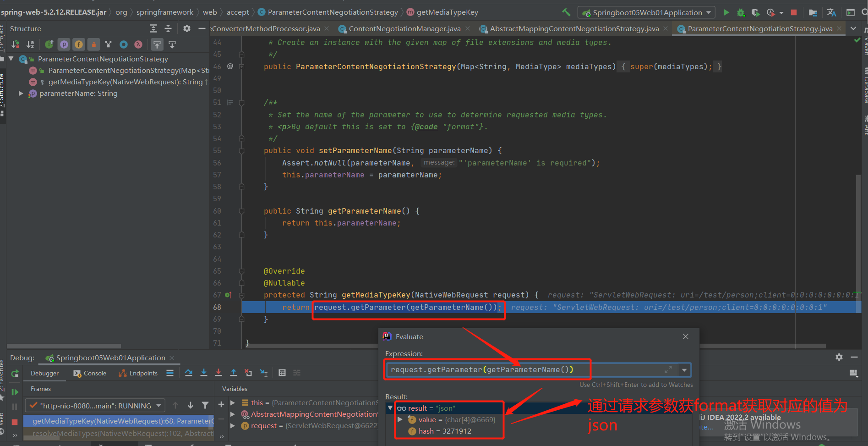This screenshot has width=868, height=446.
Task: Toggle Autoscroll to Source in Structure
Action: pyautogui.click(x=157, y=44)
